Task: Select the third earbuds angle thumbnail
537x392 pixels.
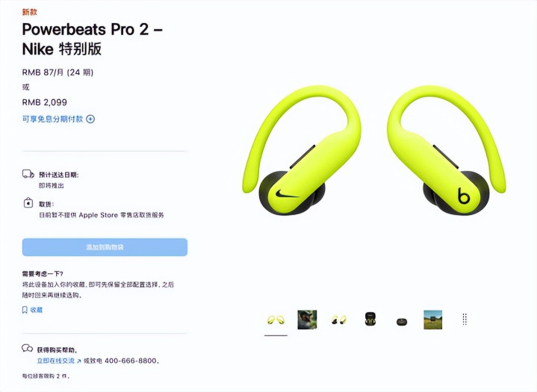Action: tap(339, 320)
